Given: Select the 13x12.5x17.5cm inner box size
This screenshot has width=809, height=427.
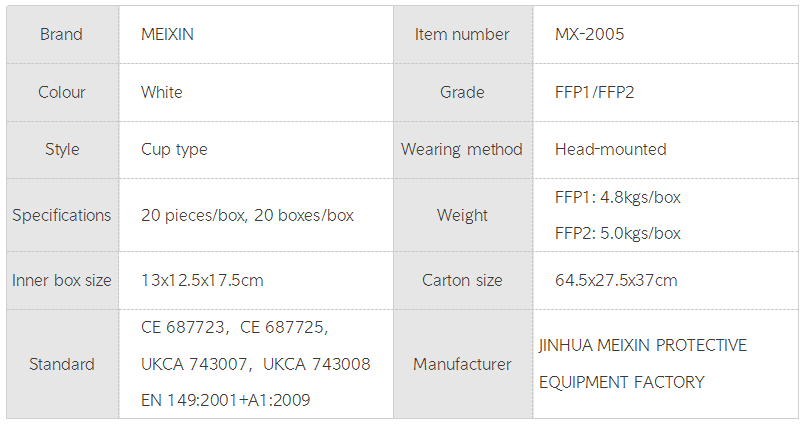Looking at the screenshot, I should (203, 280).
